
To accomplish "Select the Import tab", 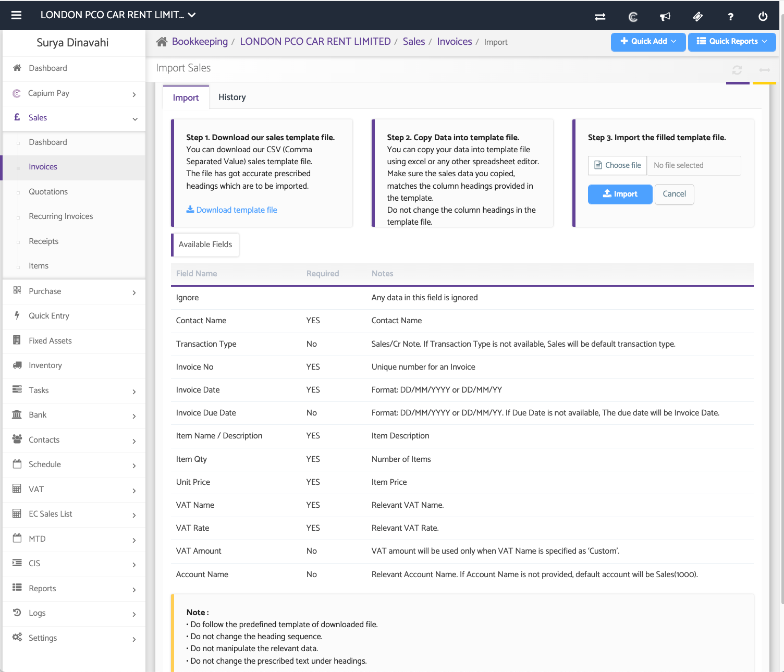I will coord(186,97).
